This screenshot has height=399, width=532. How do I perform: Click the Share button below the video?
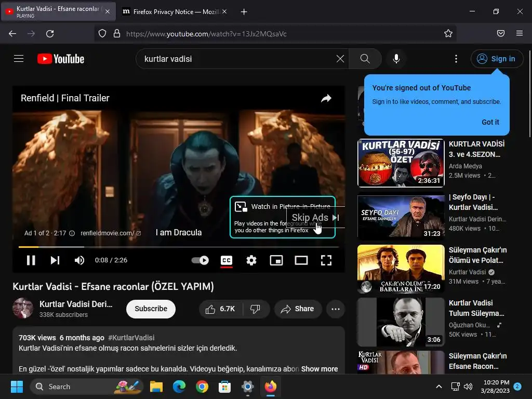click(298, 309)
